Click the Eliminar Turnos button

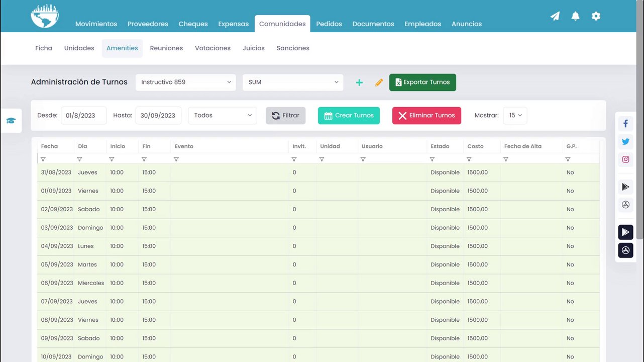pyautogui.click(x=426, y=116)
